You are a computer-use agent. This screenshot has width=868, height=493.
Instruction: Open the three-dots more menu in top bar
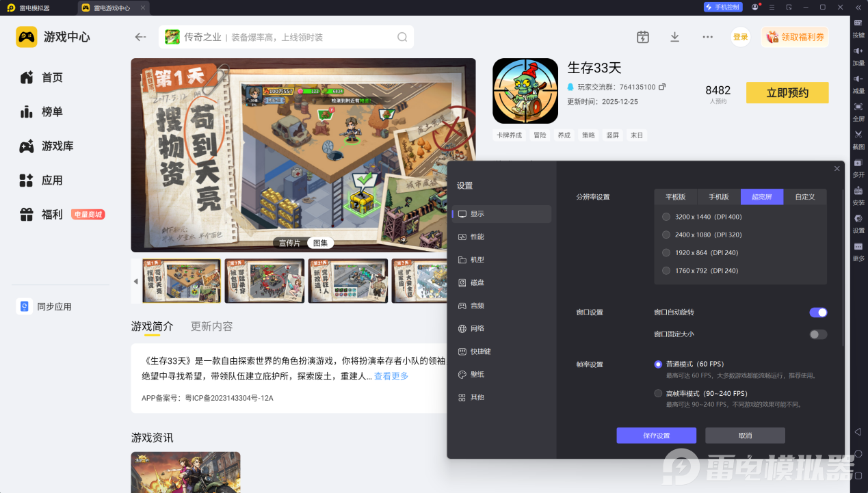(707, 37)
